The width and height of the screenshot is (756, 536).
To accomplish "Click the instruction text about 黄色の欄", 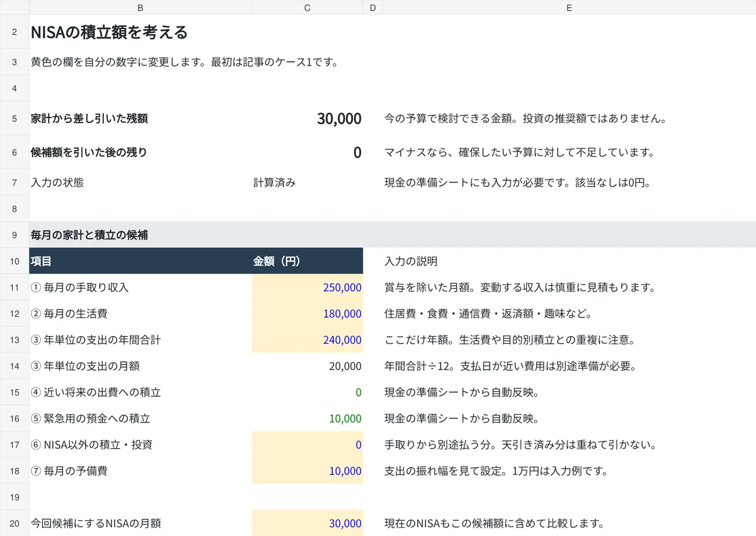I will [x=185, y=62].
